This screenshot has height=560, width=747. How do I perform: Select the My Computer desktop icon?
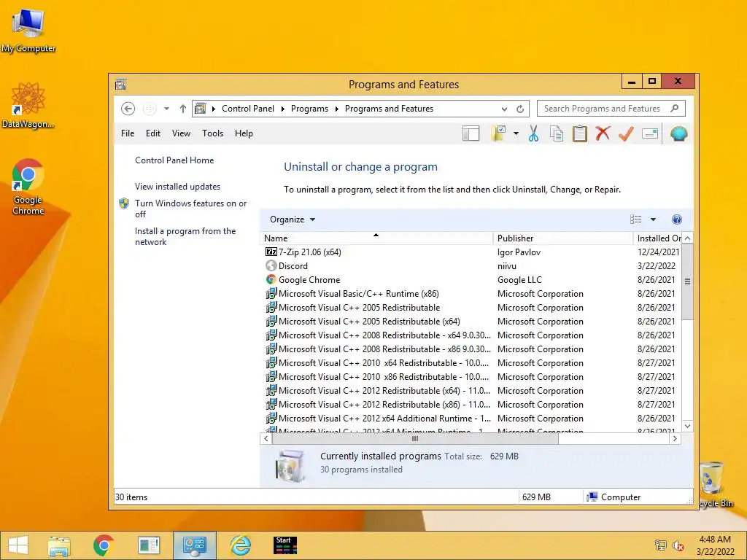(28, 31)
